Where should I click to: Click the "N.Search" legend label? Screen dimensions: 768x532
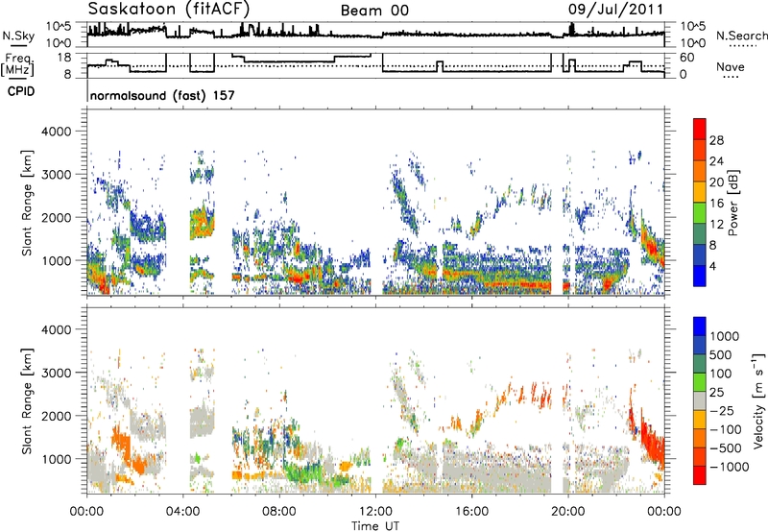point(742,36)
